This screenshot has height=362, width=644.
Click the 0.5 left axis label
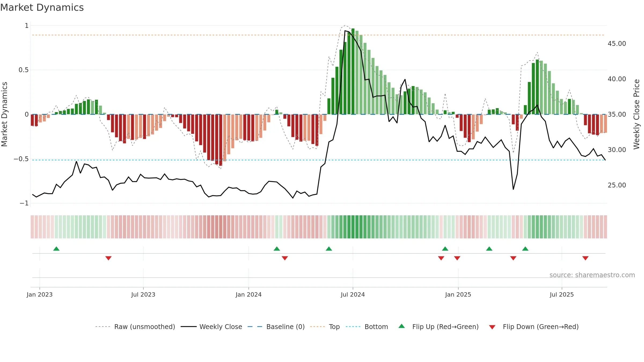24,70
